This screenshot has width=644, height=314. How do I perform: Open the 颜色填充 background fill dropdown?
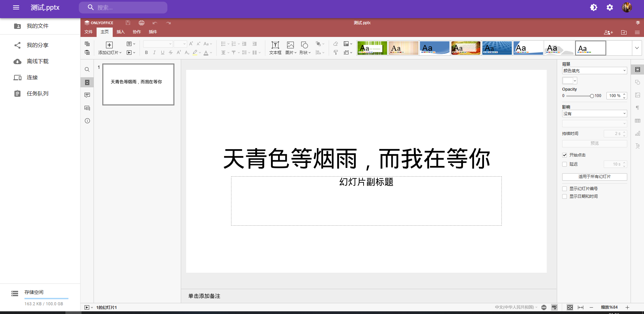594,71
